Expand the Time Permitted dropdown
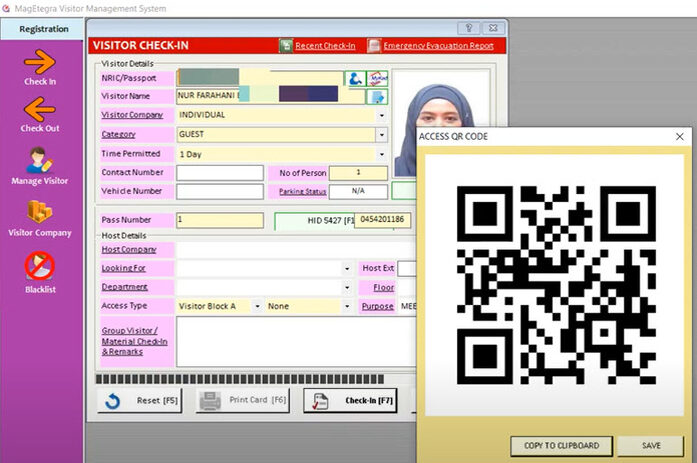The height and width of the screenshot is (463, 697). [x=381, y=154]
